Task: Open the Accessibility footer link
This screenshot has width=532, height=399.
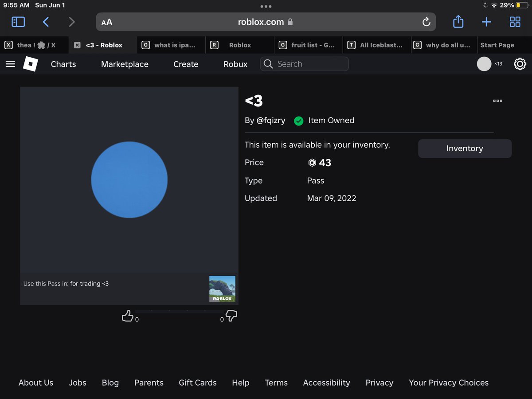Action: coord(327,383)
